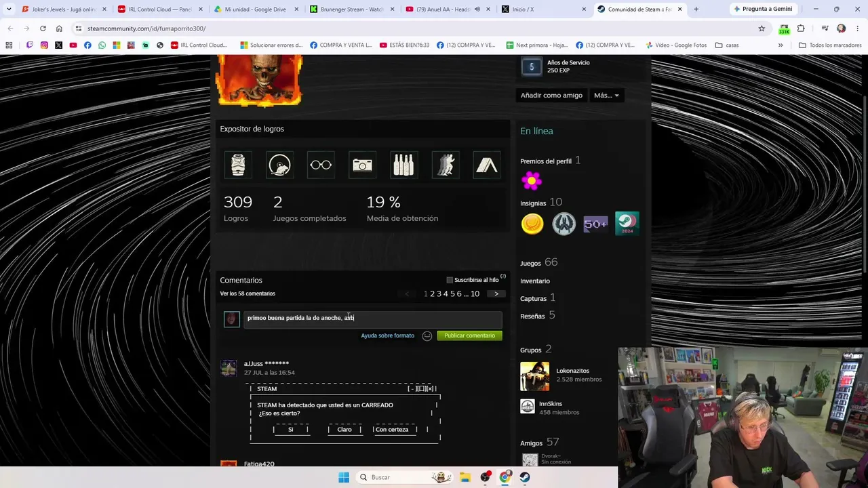Open the InnSkins group thumbnail
868x488 pixels.
[528, 406]
